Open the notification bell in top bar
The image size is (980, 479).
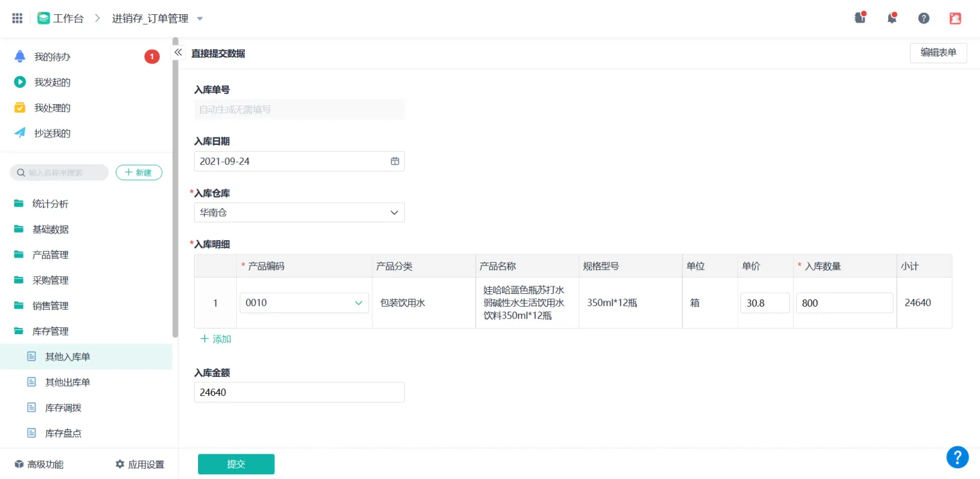(892, 18)
